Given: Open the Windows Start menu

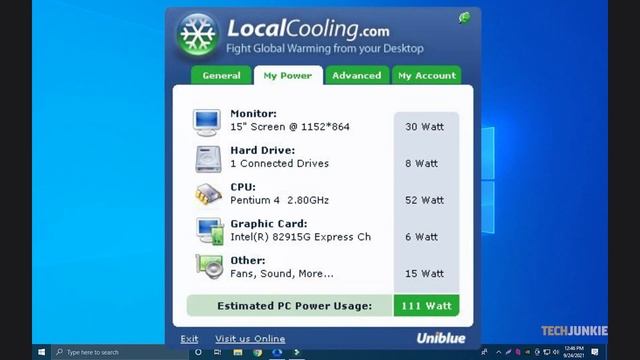Looking at the screenshot, I should [42, 352].
